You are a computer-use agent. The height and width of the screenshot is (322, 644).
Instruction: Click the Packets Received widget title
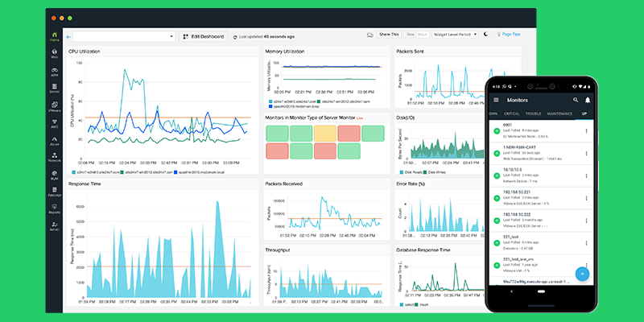[x=284, y=184]
